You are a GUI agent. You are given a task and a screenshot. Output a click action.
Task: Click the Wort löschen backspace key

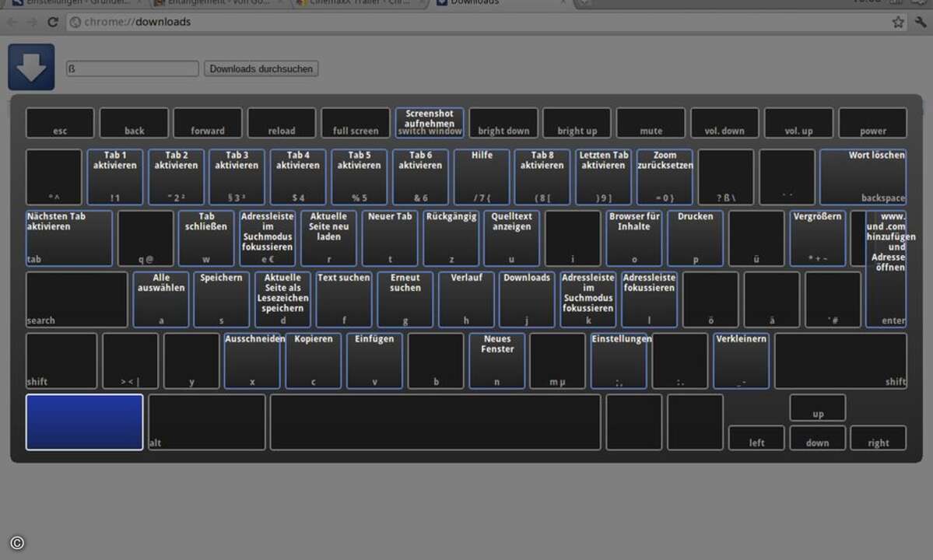(x=863, y=177)
